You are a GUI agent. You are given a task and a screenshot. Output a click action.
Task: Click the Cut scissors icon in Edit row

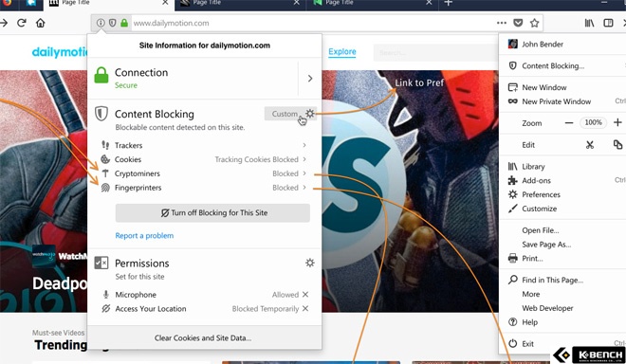pos(590,144)
